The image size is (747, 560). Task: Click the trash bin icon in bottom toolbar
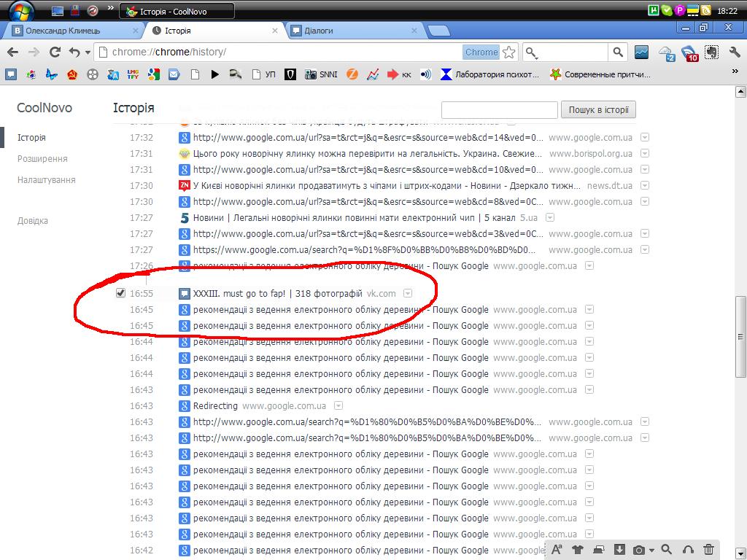[x=709, y=550]
